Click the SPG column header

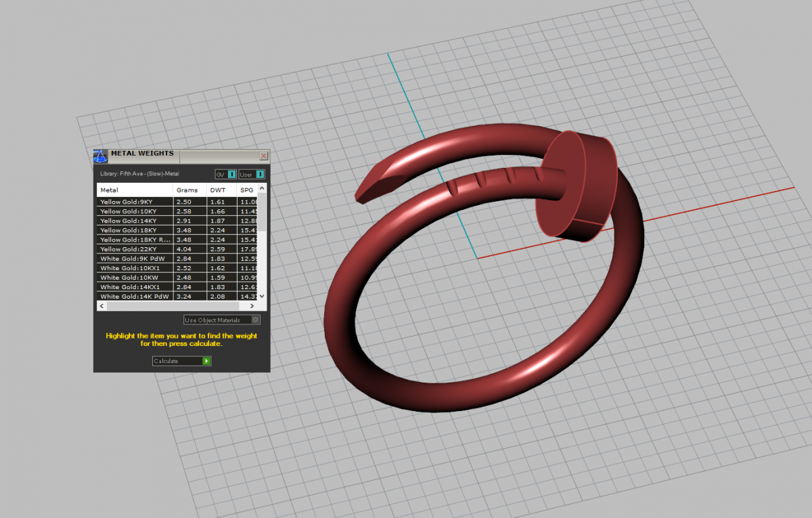coord(248,190)
